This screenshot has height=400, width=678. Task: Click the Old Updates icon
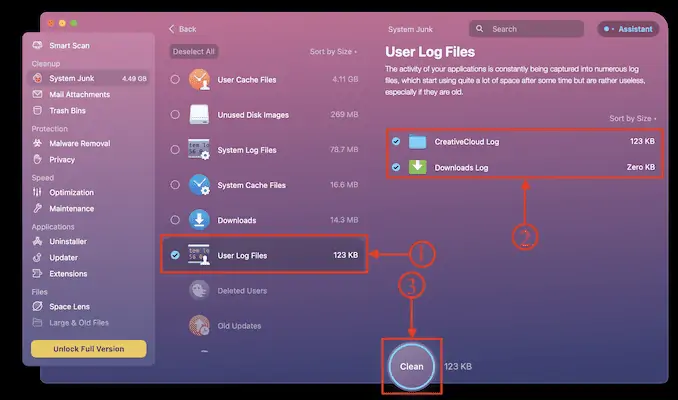click(199, 325)
